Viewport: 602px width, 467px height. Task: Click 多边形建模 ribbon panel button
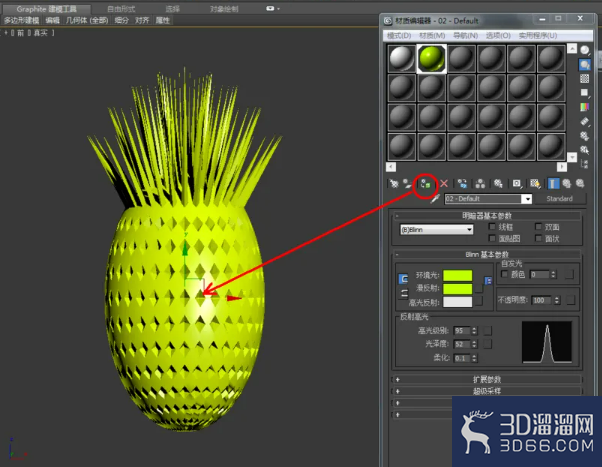(x=22, y=20)
